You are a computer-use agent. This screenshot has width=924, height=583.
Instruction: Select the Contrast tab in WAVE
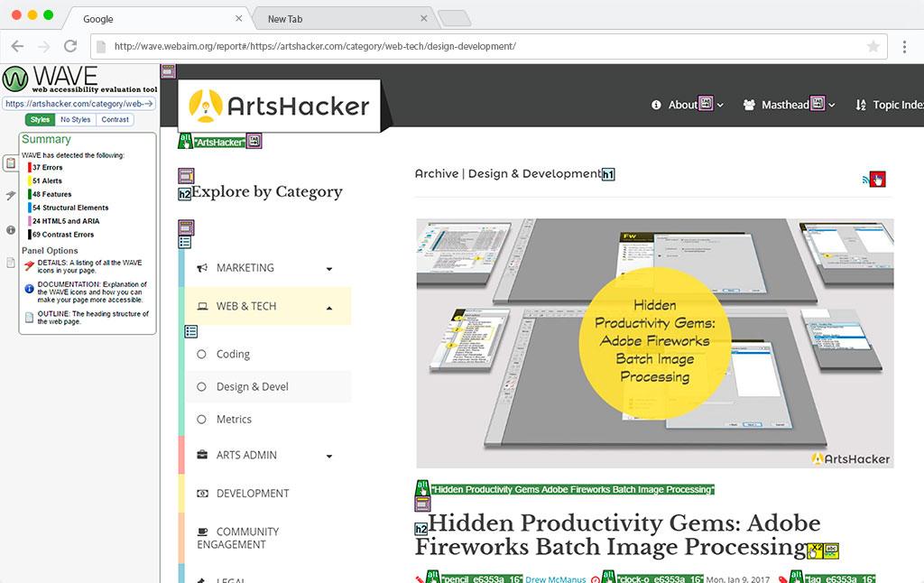(x=115, y=120)
